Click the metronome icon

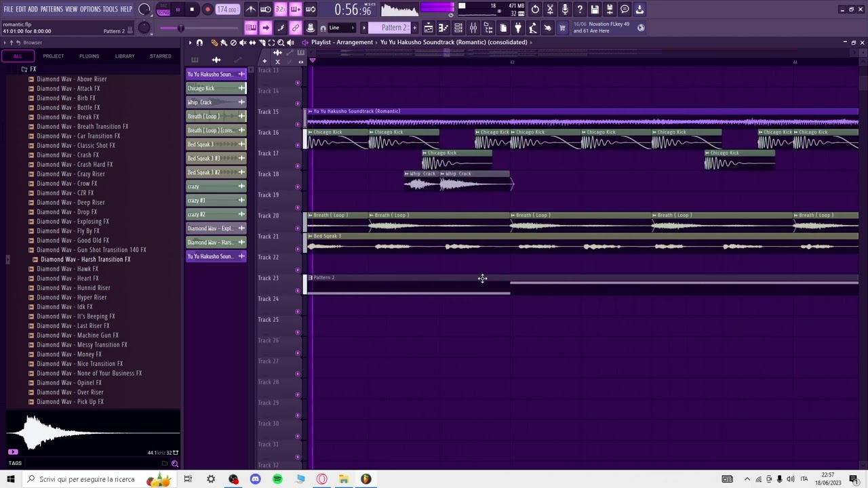pos(252,9)
